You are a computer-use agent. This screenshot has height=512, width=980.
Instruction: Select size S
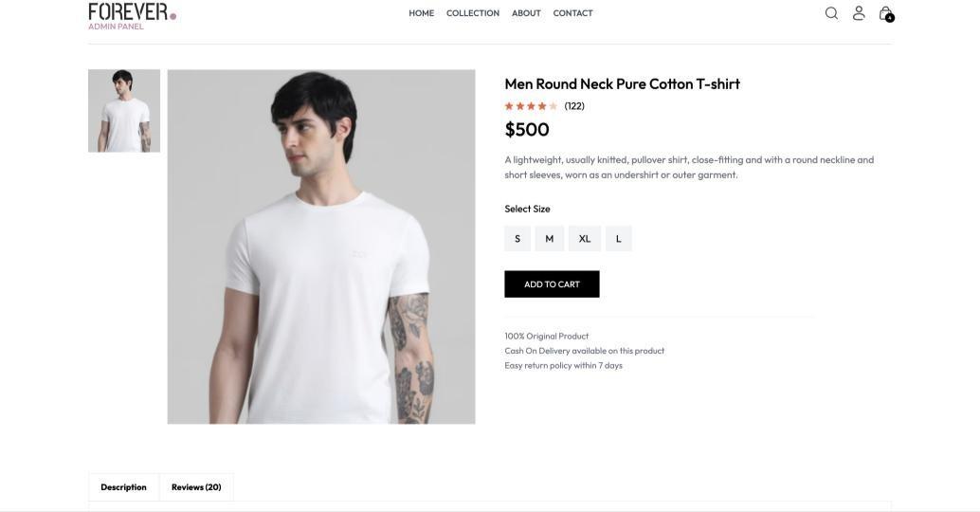pos(517,239)
